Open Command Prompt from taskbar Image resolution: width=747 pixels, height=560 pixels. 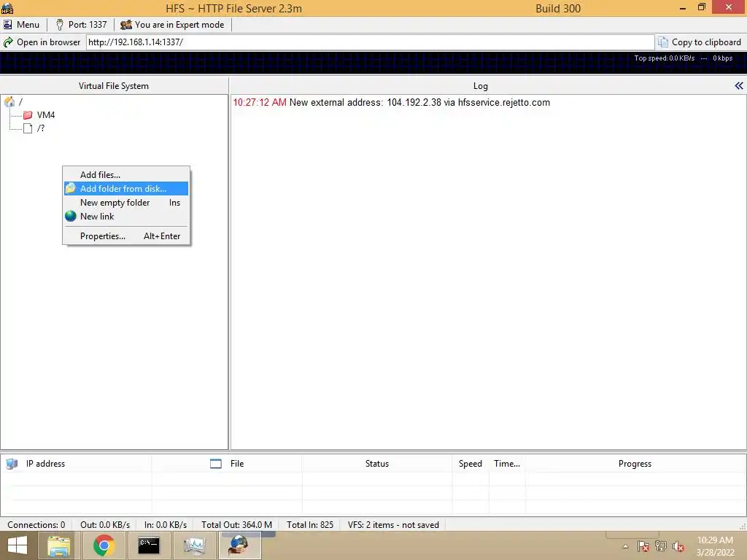coord(149,545)
